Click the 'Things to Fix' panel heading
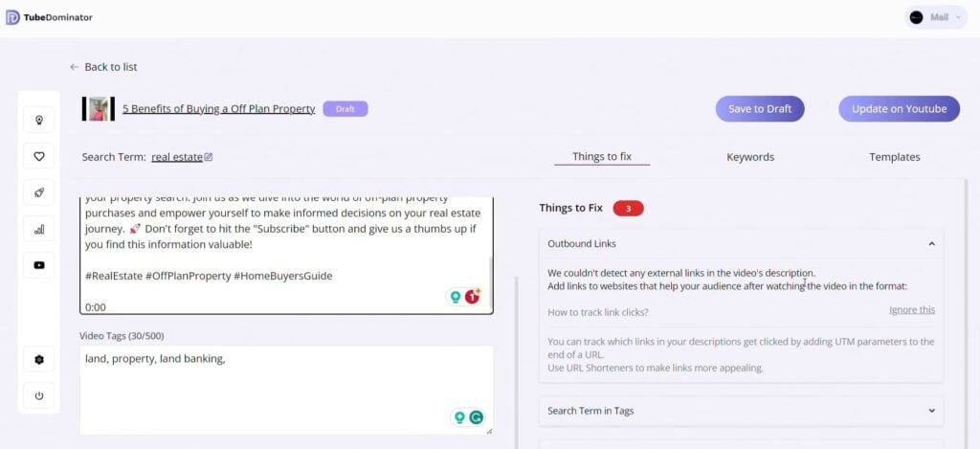This screenshot has height=449, width=980. [x=570, y=208]
